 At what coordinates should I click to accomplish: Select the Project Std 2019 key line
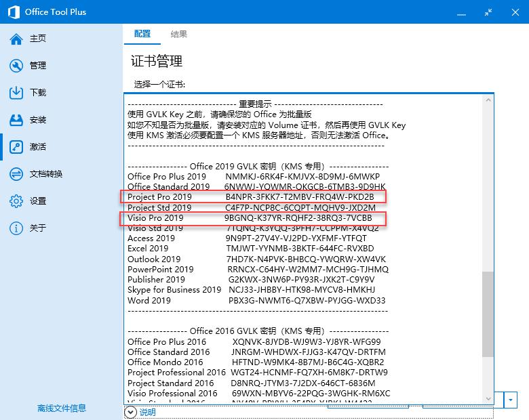(x=252, y=207)
